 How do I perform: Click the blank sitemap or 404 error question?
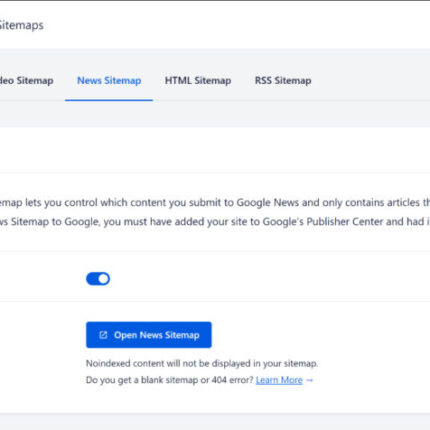point(170,380)
